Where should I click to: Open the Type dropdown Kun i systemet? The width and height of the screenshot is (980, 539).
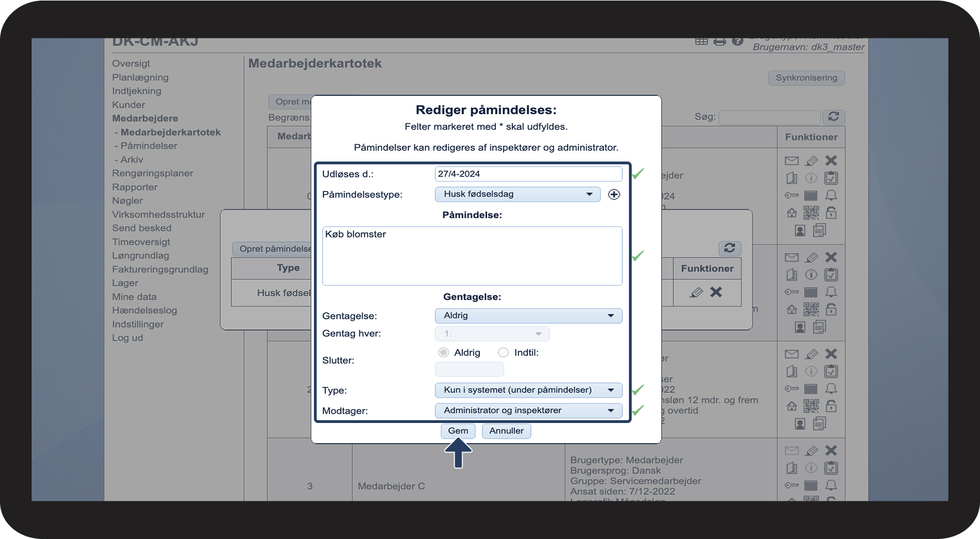point(528,390)
